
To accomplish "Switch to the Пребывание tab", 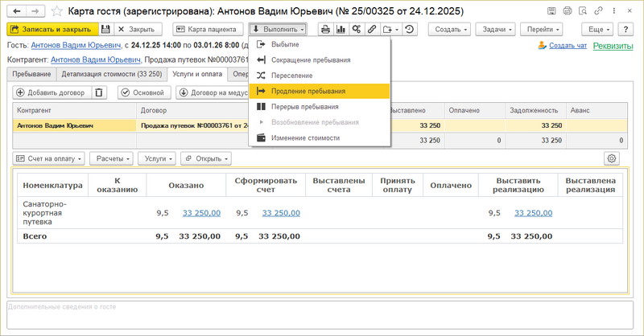I will (x=30, y=75).
